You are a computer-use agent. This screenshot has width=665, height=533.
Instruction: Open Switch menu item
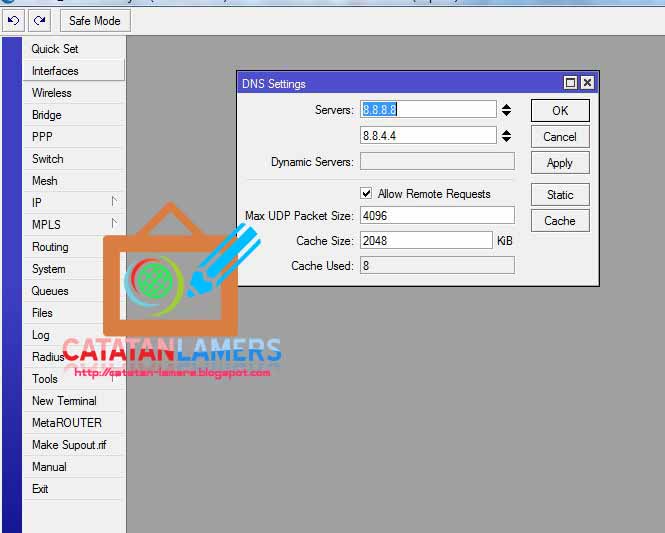[x=74, y=159]
